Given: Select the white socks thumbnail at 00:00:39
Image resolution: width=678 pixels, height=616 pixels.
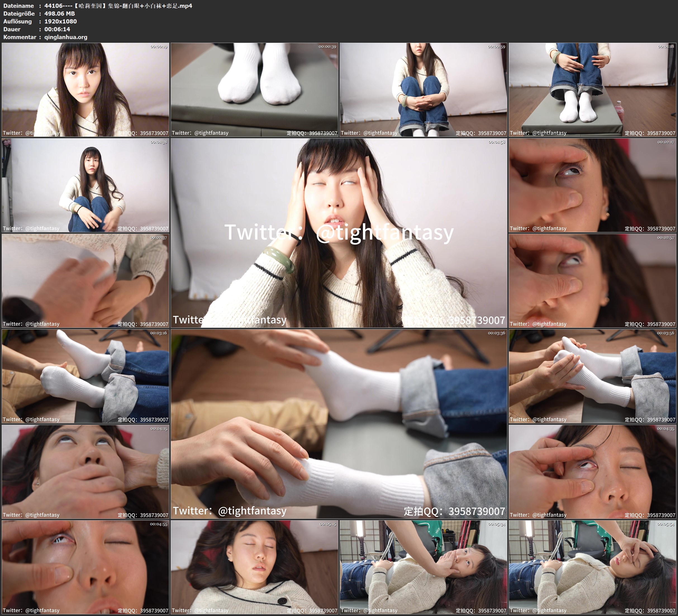Looking at the screenshot, I should click(x=254, y=89).
